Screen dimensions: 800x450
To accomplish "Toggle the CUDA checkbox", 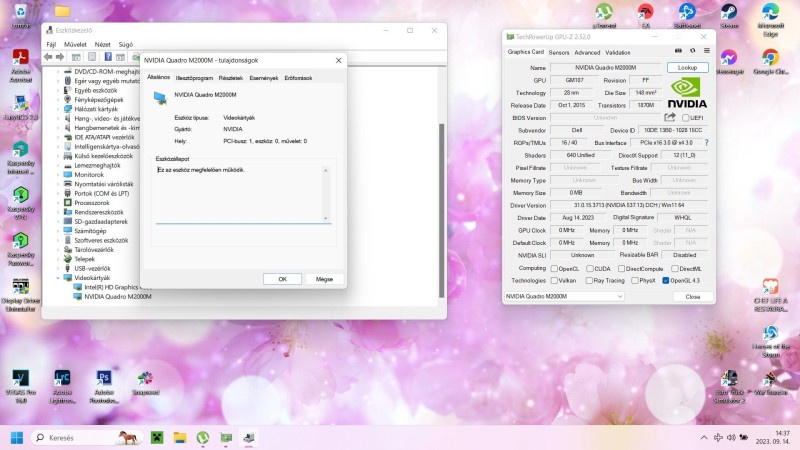I will [590, 268].
